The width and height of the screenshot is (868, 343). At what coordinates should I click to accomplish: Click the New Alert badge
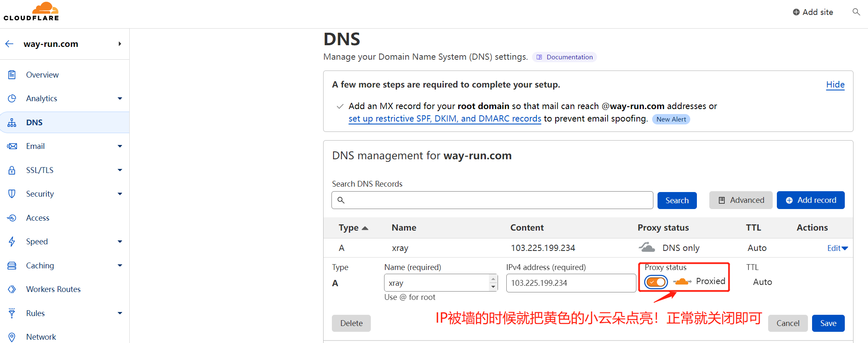coord(671,119)
